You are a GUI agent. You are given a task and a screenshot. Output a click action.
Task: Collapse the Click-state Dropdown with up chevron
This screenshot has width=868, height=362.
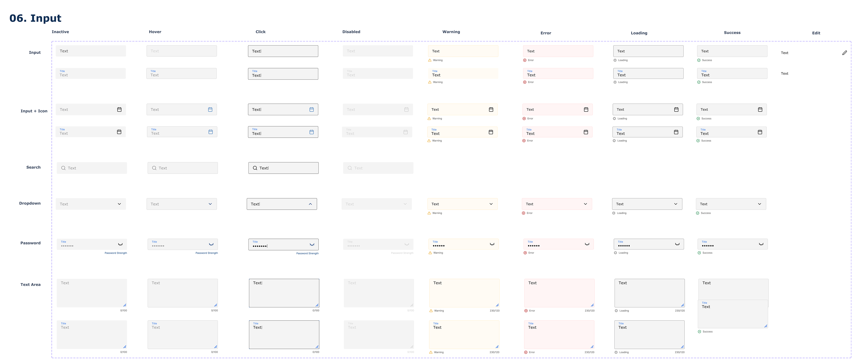click(x=310, y=204)
